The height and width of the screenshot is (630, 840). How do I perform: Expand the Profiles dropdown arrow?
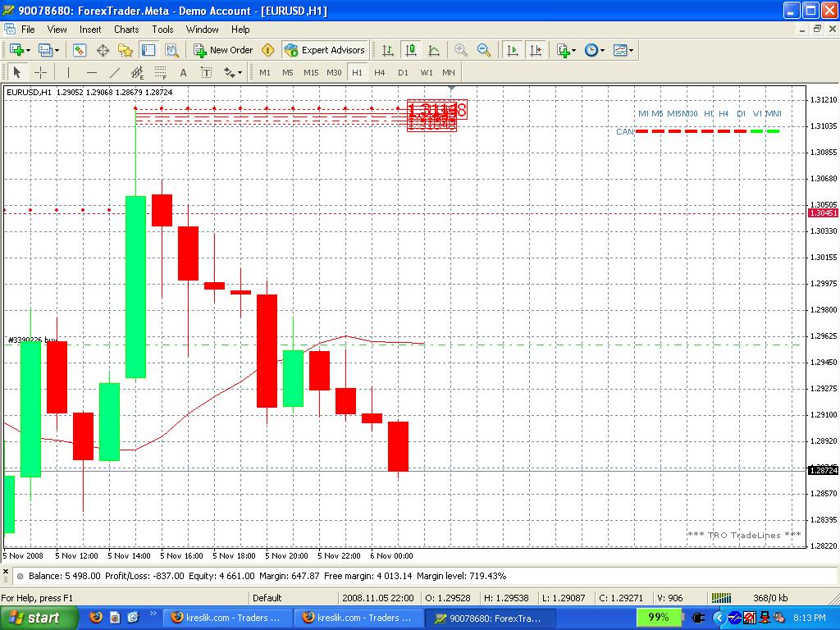[57, 50]
